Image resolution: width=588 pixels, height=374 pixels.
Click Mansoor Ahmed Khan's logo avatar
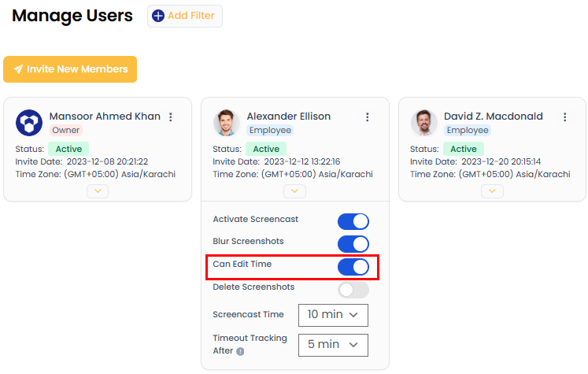[x=29, y=123]
